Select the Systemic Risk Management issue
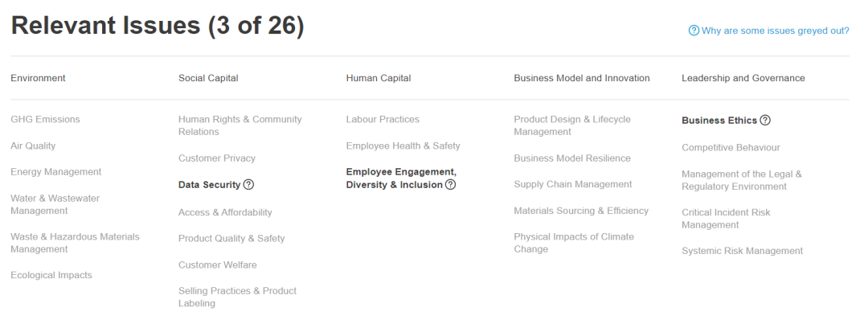Viewport: 868px width, 324px height. coord(742,251)
